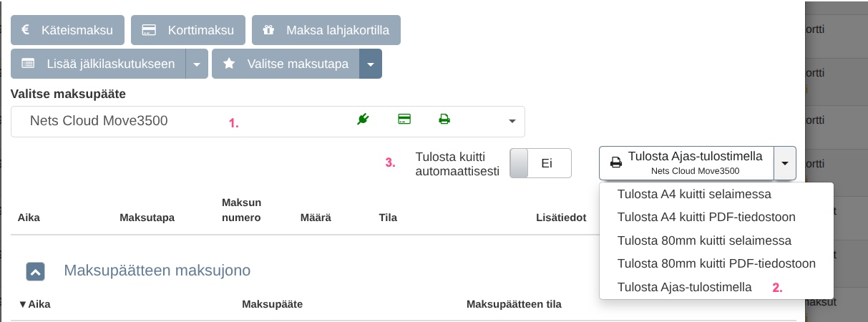Open the Nets Cloud Move3500 terminal dropdown
This screenshot has height=322, width=868.
[512, 121]
